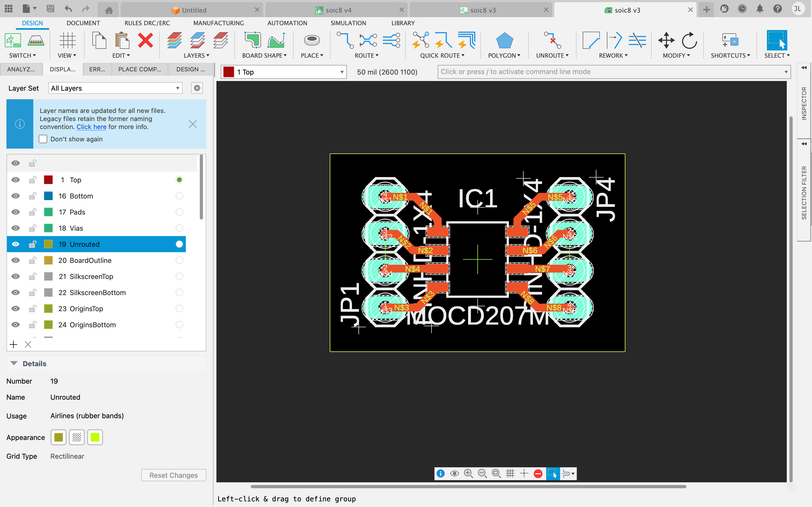The width and height of the screenshot is (812, 507).
Task: Click the bright green appearance color swatch
Action: click(95, 437)
